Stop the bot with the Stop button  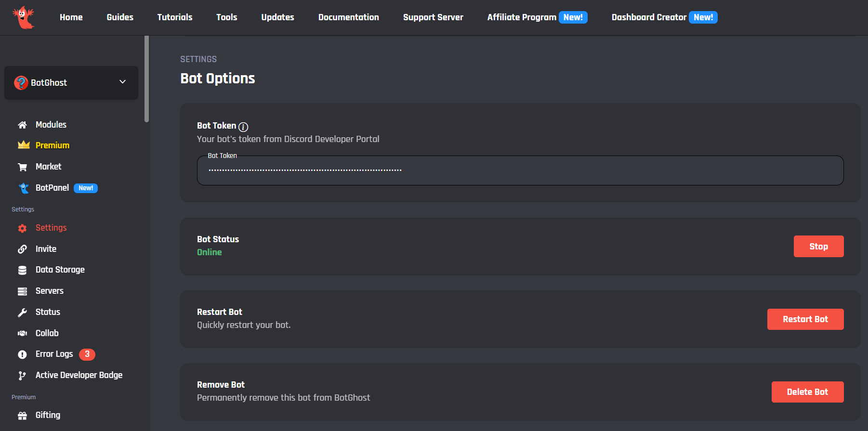tap(818, 246)
